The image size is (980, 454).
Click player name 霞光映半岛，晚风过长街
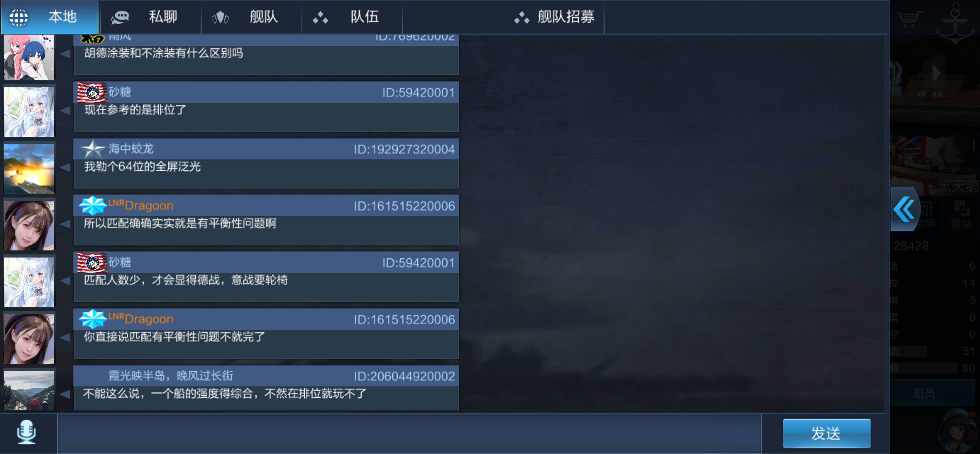tap(171, 375)
